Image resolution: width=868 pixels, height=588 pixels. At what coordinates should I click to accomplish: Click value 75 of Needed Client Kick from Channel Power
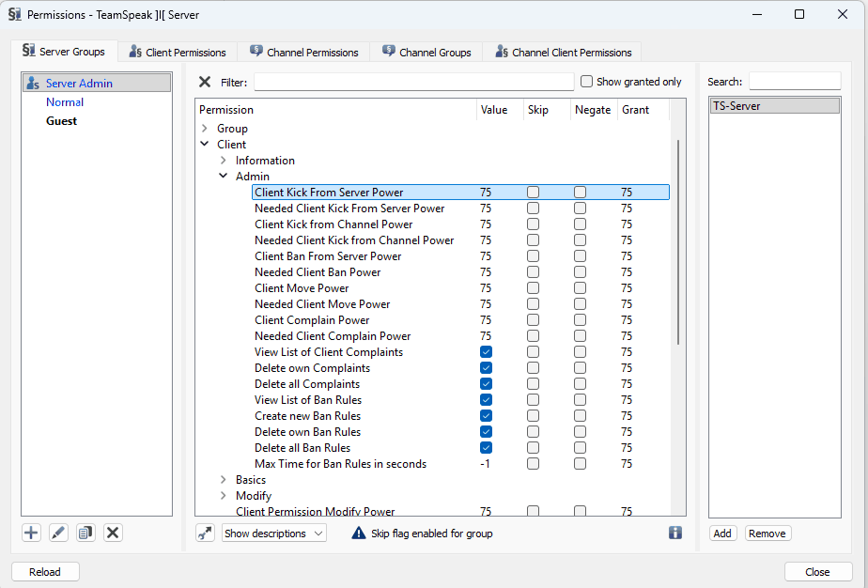[486, 240]
